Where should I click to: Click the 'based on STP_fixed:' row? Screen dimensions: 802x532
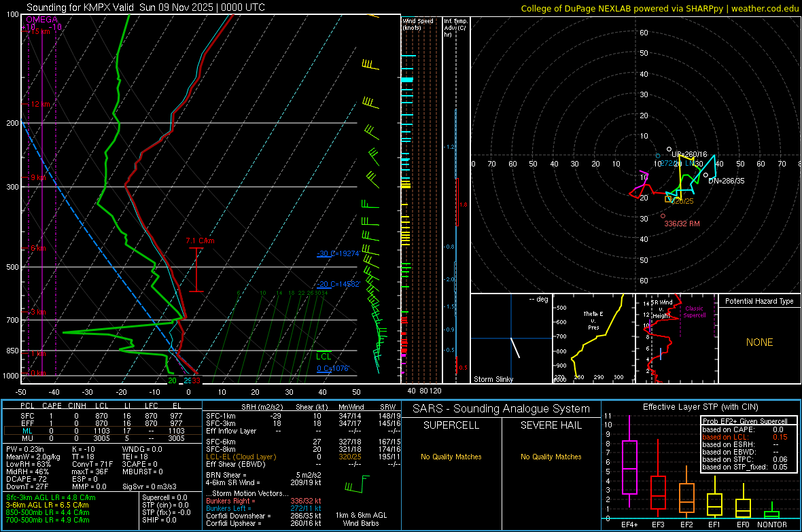(745, 467)
